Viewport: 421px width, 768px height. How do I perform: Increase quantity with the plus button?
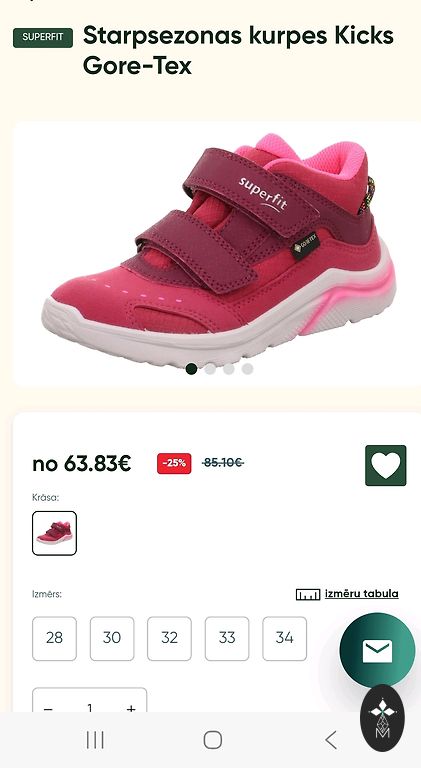coord(131,708)
